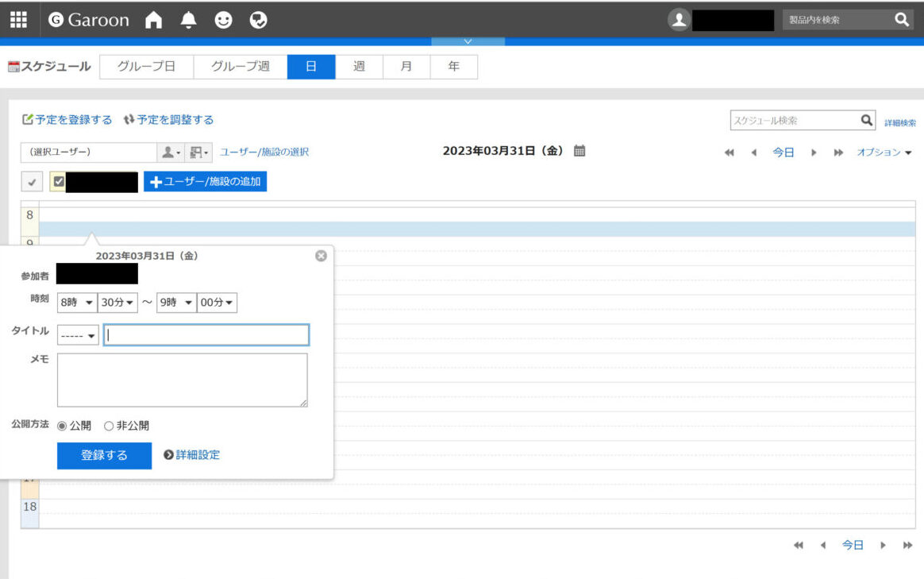Click the home icon in the top bar
This screenshot has width=924, height=579.
click(x=152, y=18)
